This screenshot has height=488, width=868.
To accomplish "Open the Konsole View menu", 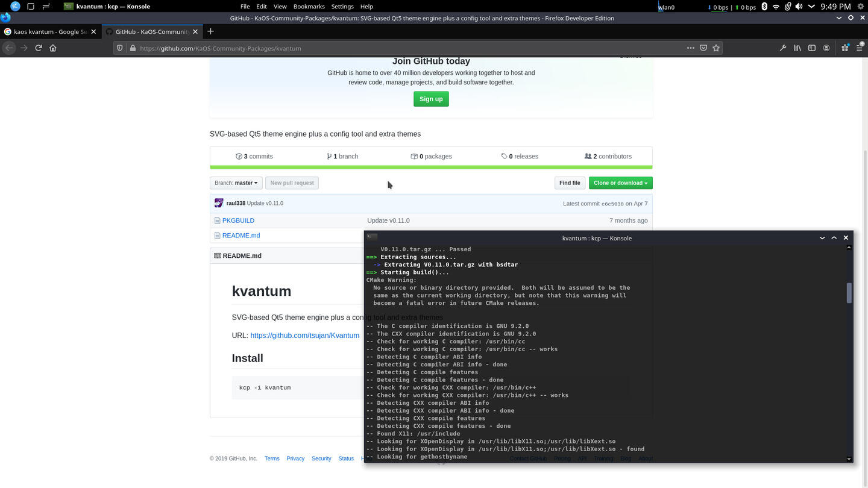I will click(x=280, y=7).
